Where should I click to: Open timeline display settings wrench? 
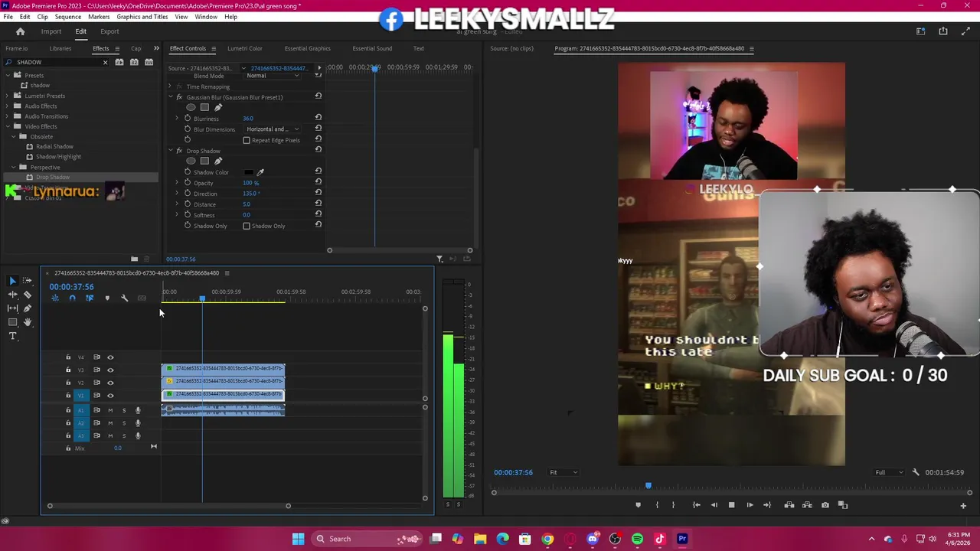pyautogui.click(x=124, y=298)
